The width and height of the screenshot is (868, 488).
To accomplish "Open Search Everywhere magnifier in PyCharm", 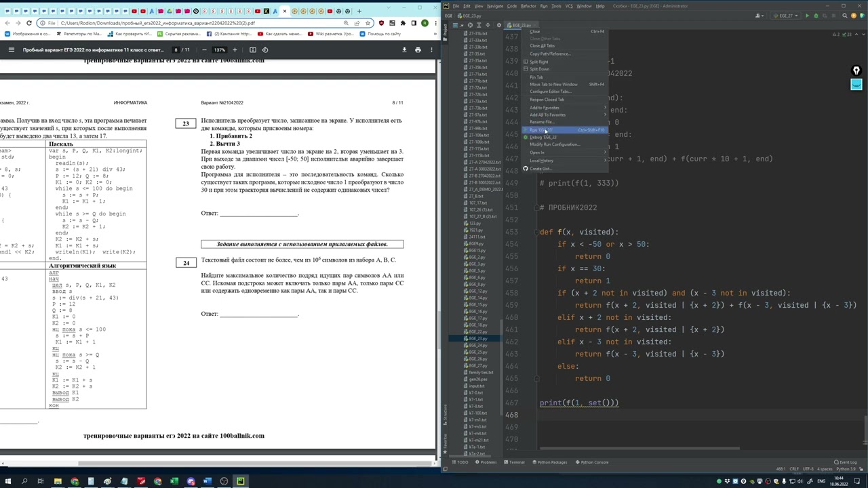I will (846, 16).
